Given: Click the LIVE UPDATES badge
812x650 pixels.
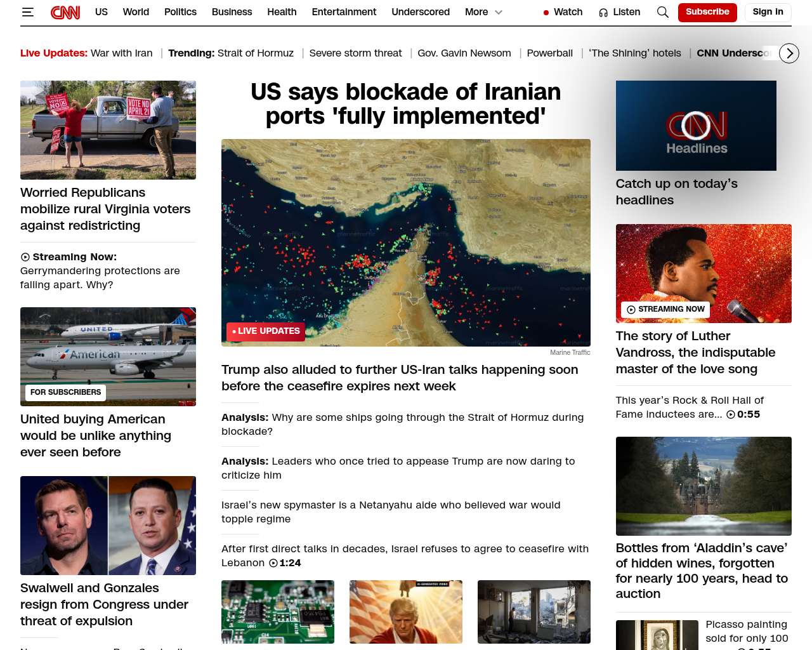Looking at the screenshot, I should (266, 331).
